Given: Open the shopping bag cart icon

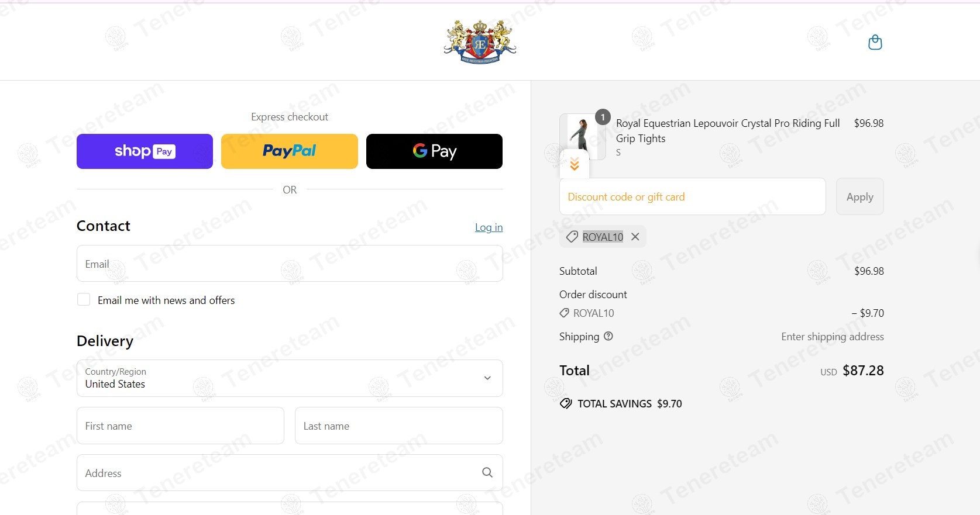Looking at the screenshot, I should click(875, 42).
